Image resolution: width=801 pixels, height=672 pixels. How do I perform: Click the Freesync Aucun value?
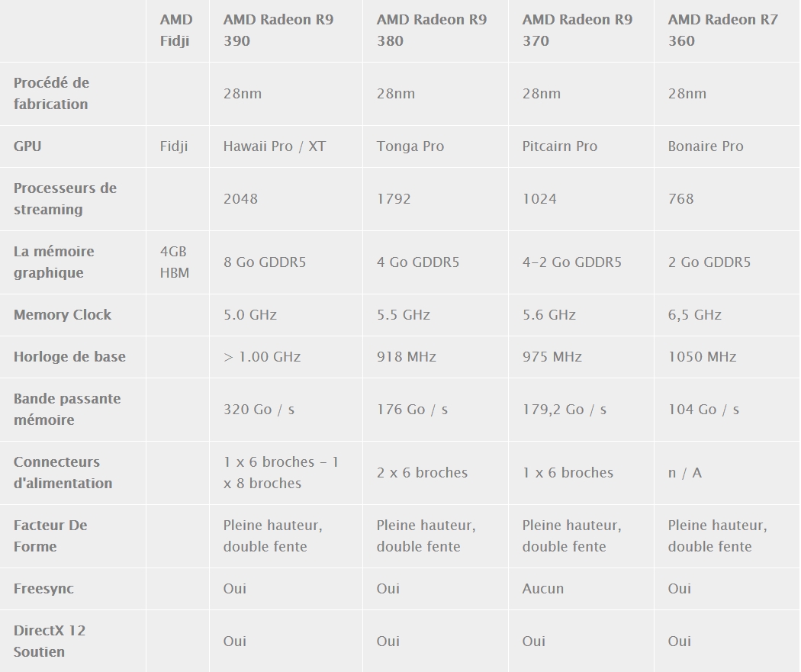click(x=543, y=588)
